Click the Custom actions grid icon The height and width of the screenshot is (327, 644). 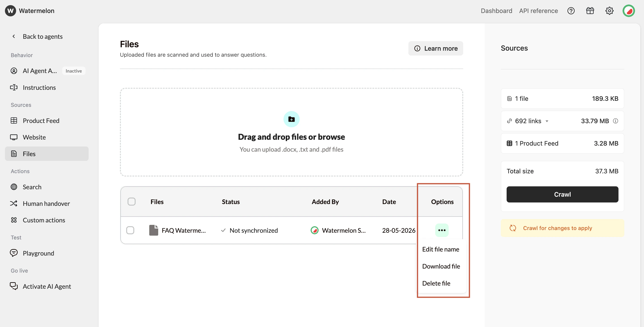pyautogui.click(x=14, y=220)
